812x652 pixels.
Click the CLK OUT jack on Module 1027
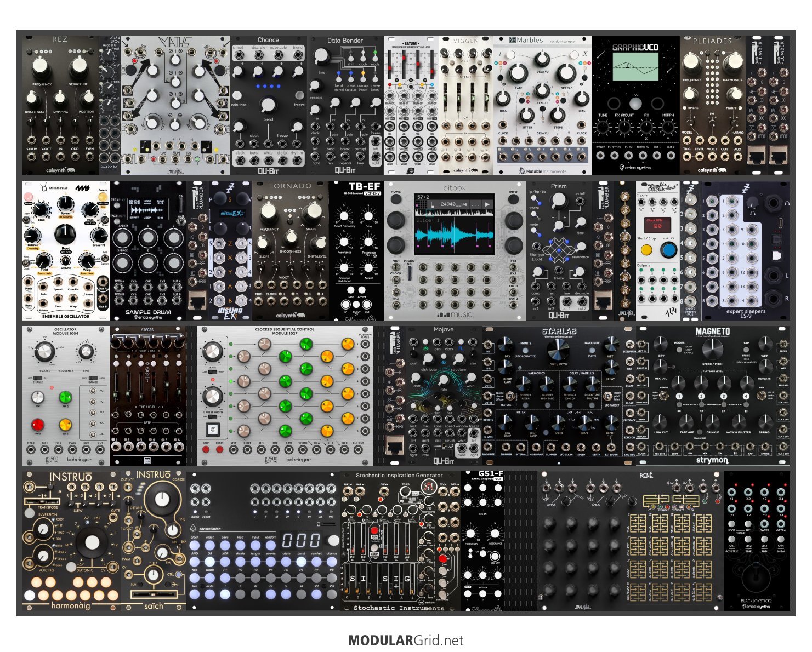(x=358, y=450)
